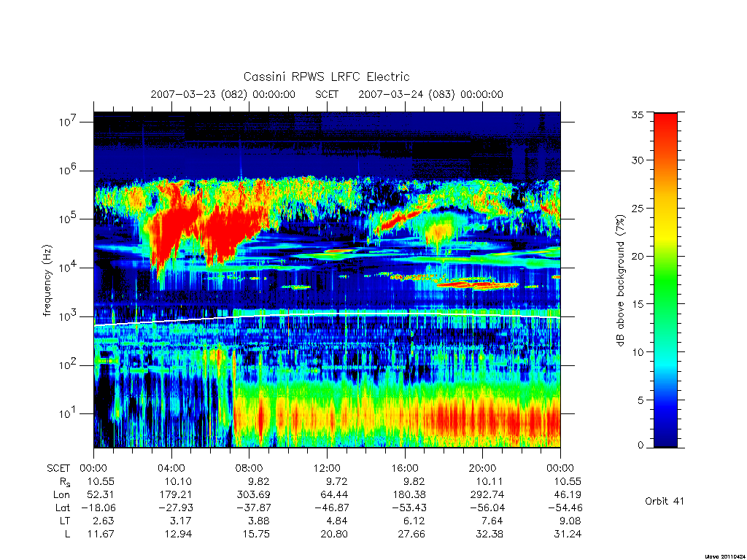Click the Lon value '179.21'

point(175,494)
